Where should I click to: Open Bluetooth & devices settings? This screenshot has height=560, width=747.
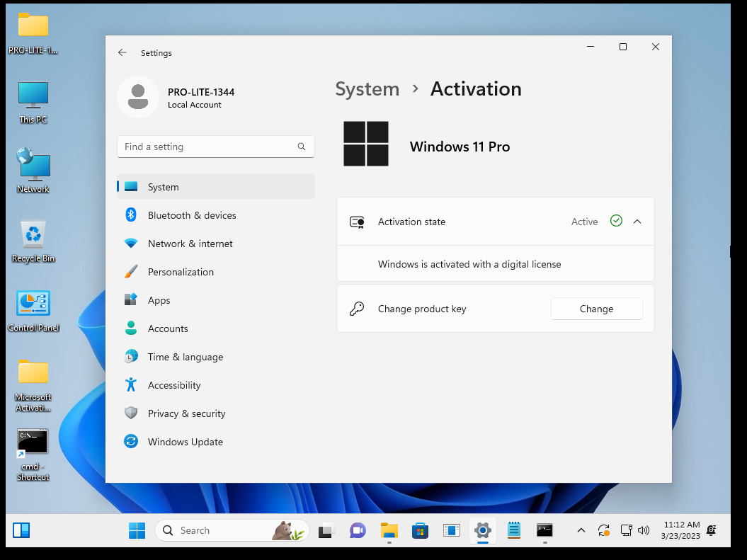click(x=216, y=215)
